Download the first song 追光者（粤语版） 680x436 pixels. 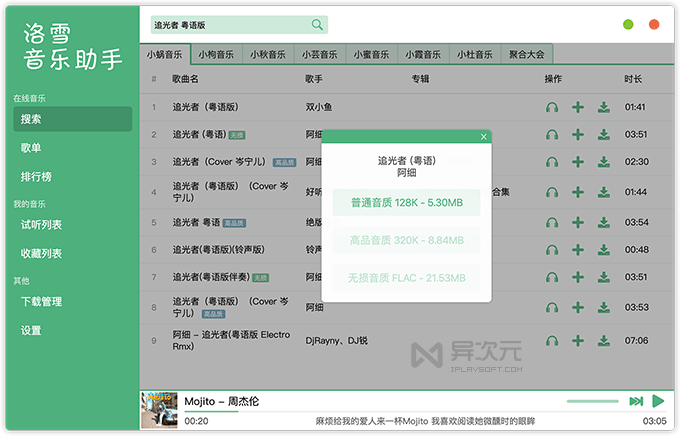click(x=604, y=107)
